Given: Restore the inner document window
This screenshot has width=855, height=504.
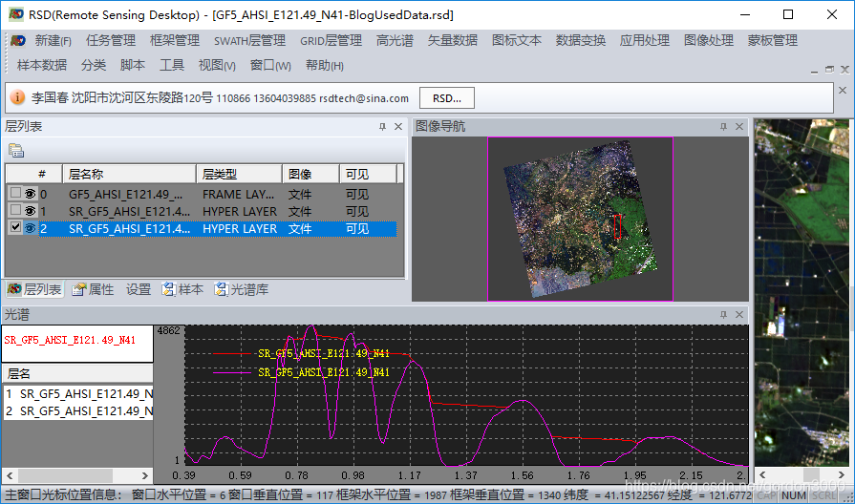Looking at the screenshot, I should point(829,70).
